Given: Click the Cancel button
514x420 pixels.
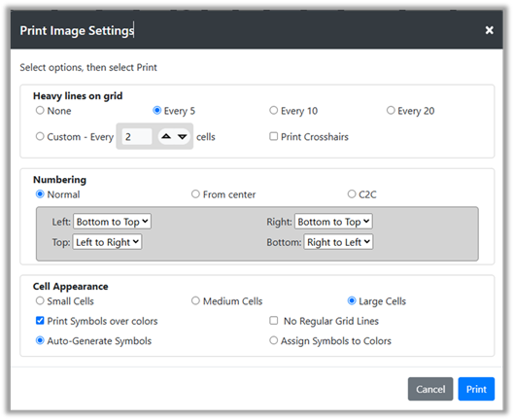Looking at the screenshot, I should [x=430, y=389].
